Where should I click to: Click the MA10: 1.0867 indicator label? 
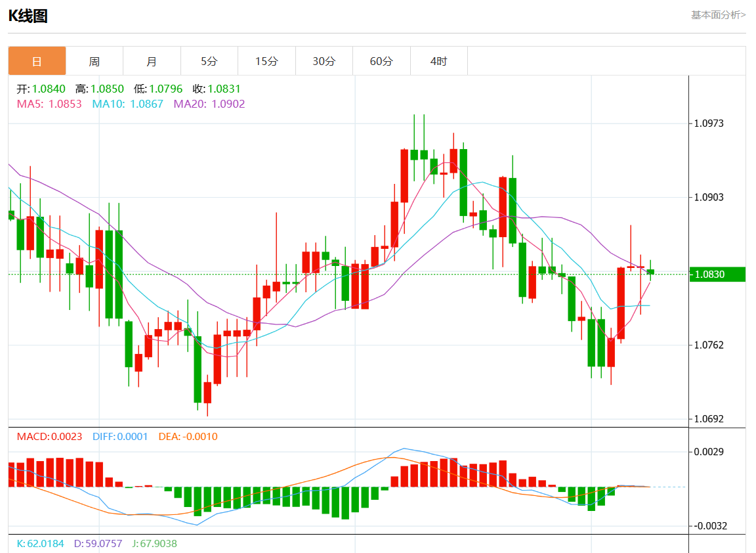[x=128, y=104]
